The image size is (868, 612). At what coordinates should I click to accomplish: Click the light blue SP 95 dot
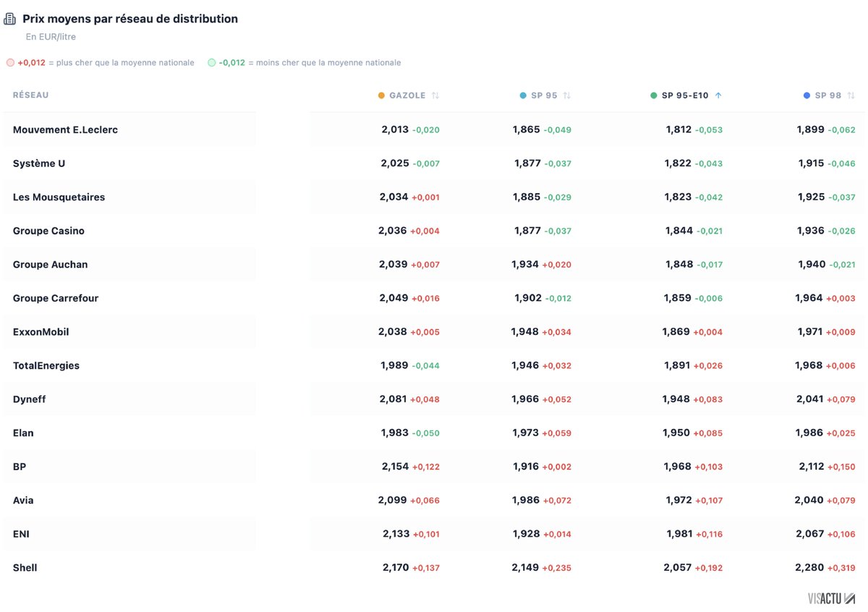click(x=523, y=95)
